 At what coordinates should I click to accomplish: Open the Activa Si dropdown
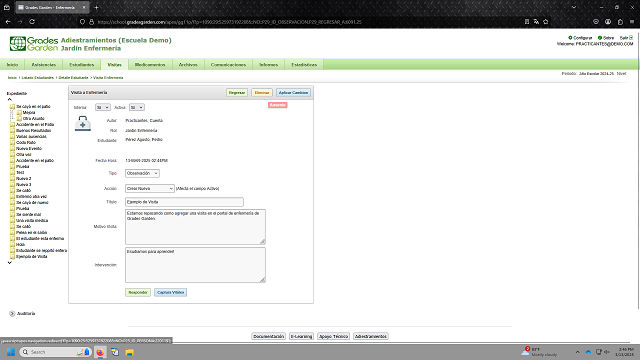click(137, 107)
